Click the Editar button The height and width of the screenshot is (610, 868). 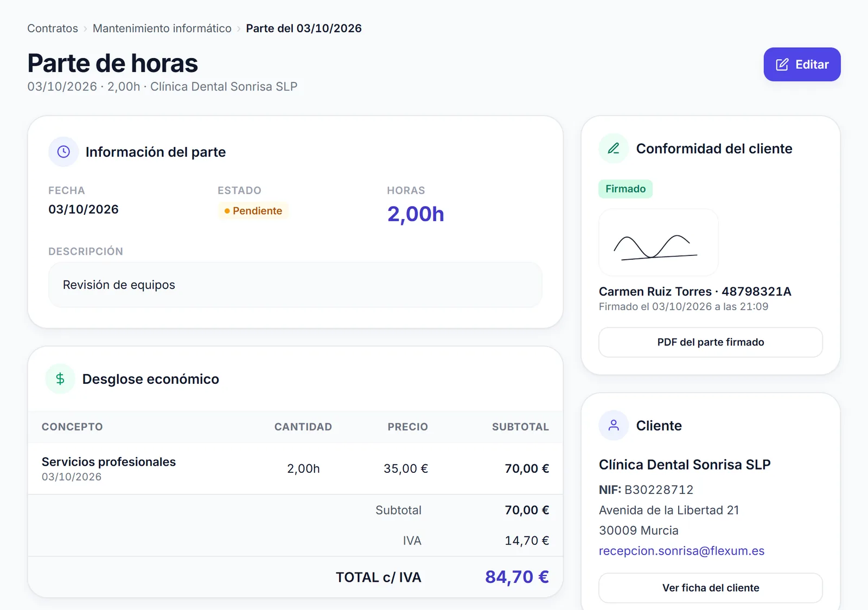click(x=802, y=65)
